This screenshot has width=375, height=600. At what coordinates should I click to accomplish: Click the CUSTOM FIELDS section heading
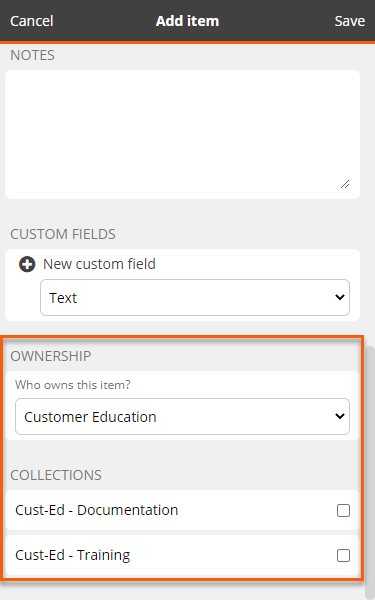point(63,234)
